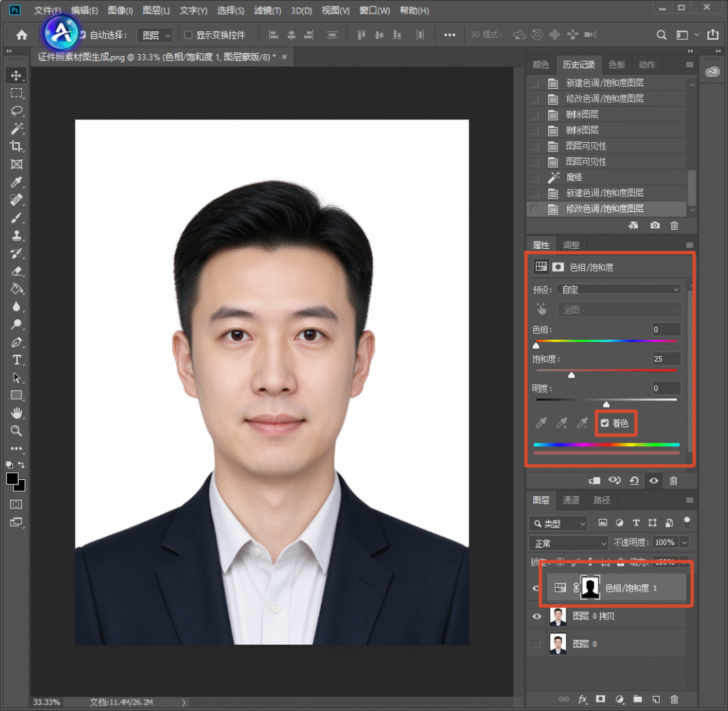This screenshot has width=728, height=711.
Task: Clip adjustment to layer below icon
Action: (x=594, y=481)
